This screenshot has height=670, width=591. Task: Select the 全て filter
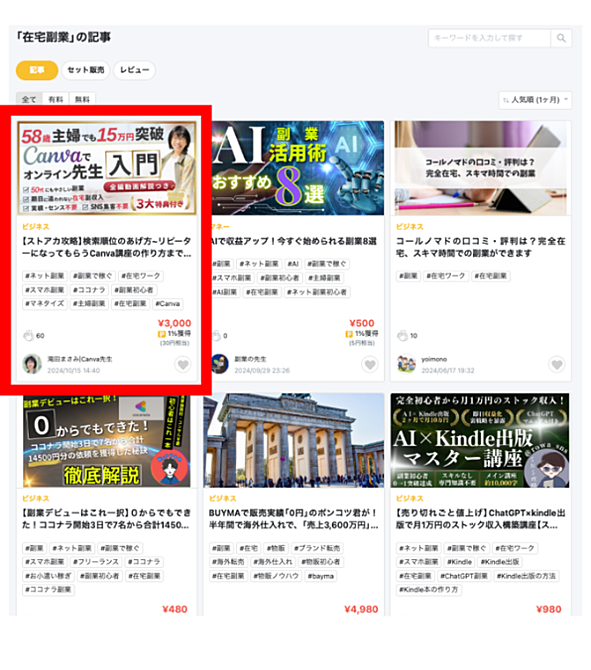coord(29,99)
